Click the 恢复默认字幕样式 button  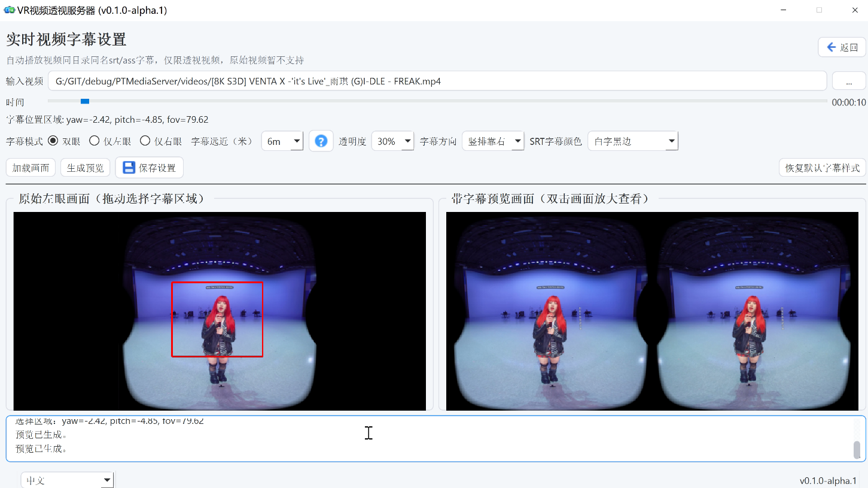[823, 168]
